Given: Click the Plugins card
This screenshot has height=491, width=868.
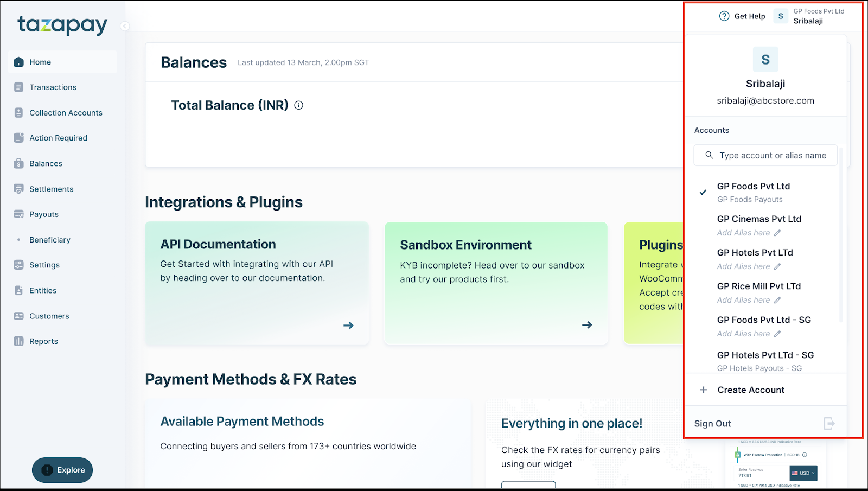Looking at the screenshot, I should (x=654, y=283).
